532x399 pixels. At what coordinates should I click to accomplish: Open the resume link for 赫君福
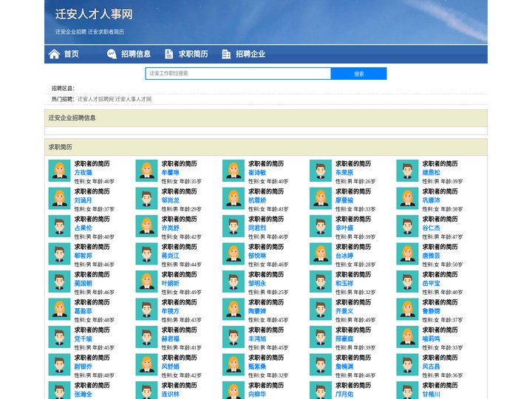(x=171, y=338)
